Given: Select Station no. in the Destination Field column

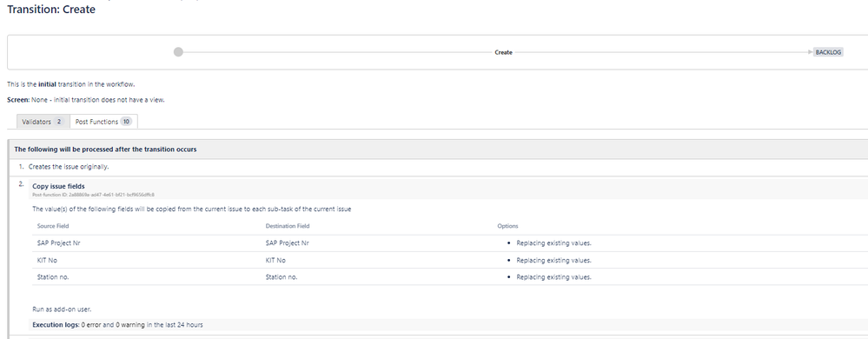Looking at the screenshot, I should point(282,277).
